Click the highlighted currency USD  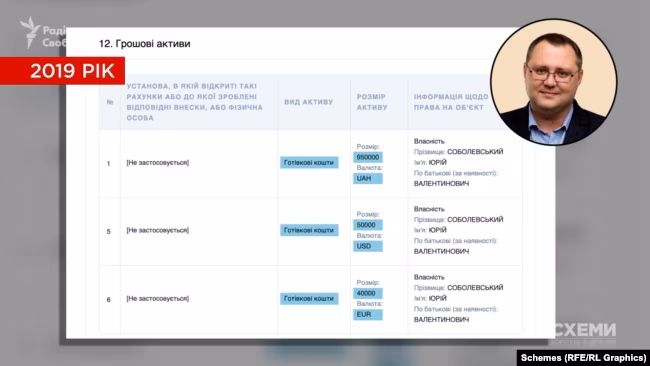[x=368, y=246]
